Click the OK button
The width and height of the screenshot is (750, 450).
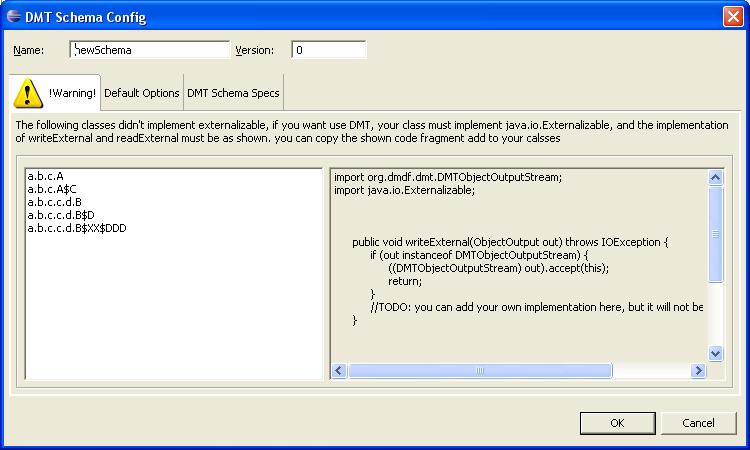pyautogui.click(x=618, y=423)
